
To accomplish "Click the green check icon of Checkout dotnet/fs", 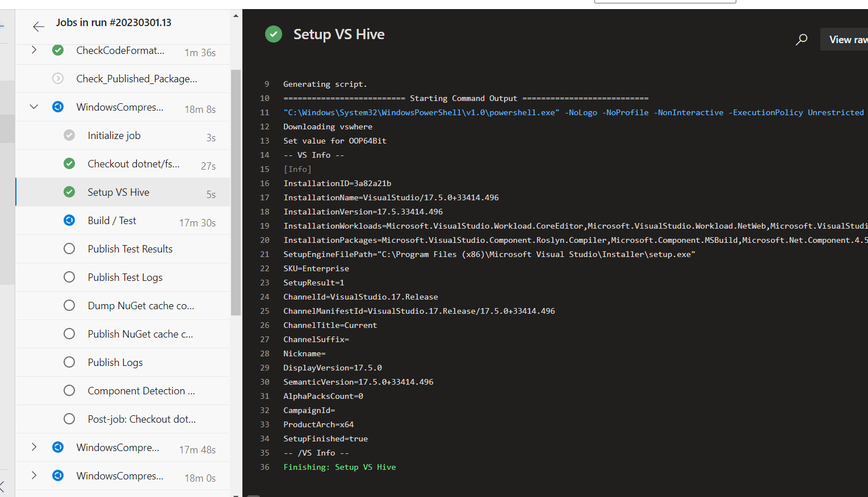I will 69,163.
